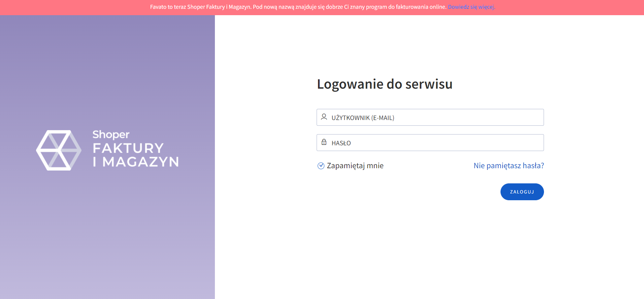644x299 pixels.
Task: Toggle the Zapamiętaj mnie checkmark circle
Action: tap(321, 166)
